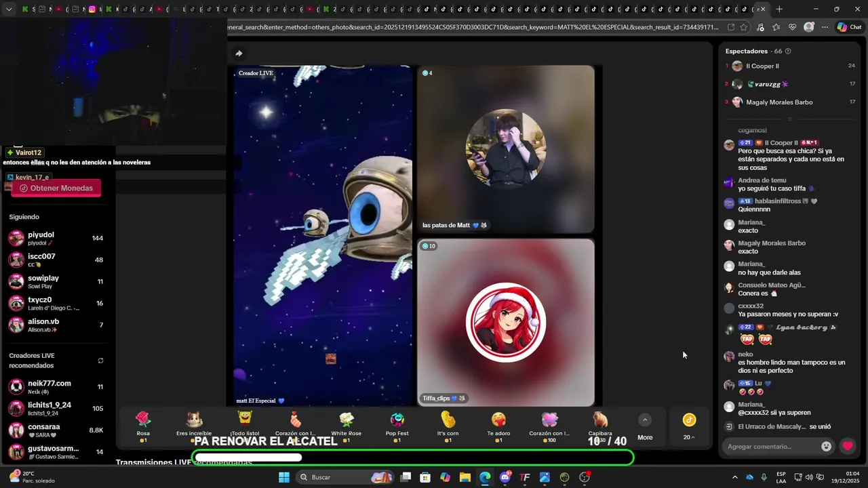The image size is (868, 488).
Task: Click viewer Magaly Morales Barbo in ranking
Action: [x=778, y=102]
